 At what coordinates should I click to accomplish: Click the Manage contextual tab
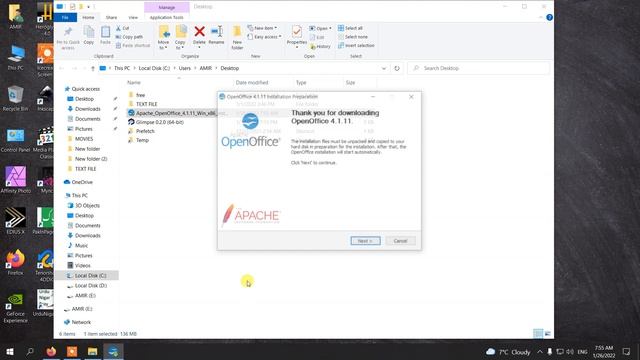[x=167, y=7]
